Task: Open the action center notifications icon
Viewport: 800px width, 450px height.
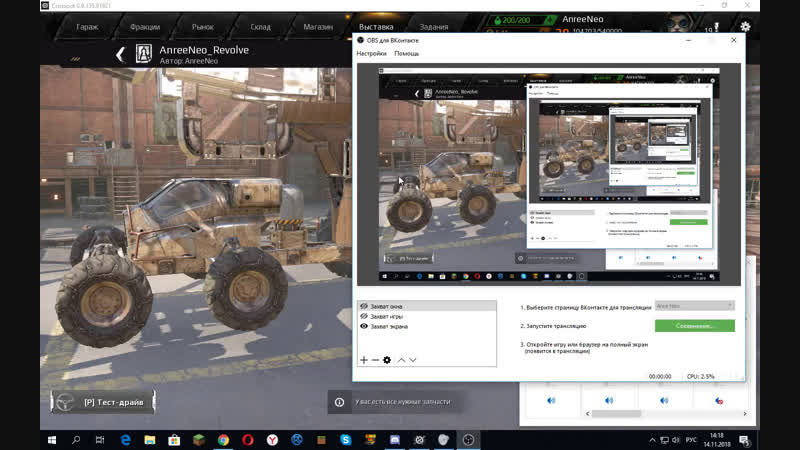Action: [744, 440]
